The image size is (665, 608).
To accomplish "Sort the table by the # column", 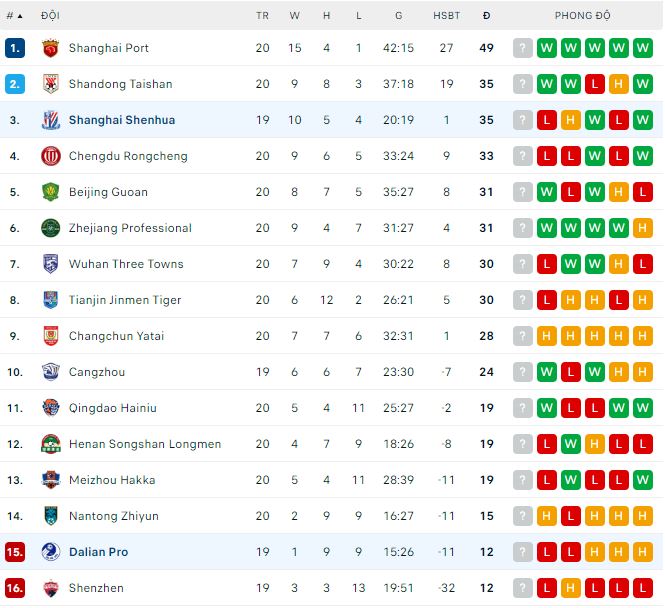I will point(13,16).
